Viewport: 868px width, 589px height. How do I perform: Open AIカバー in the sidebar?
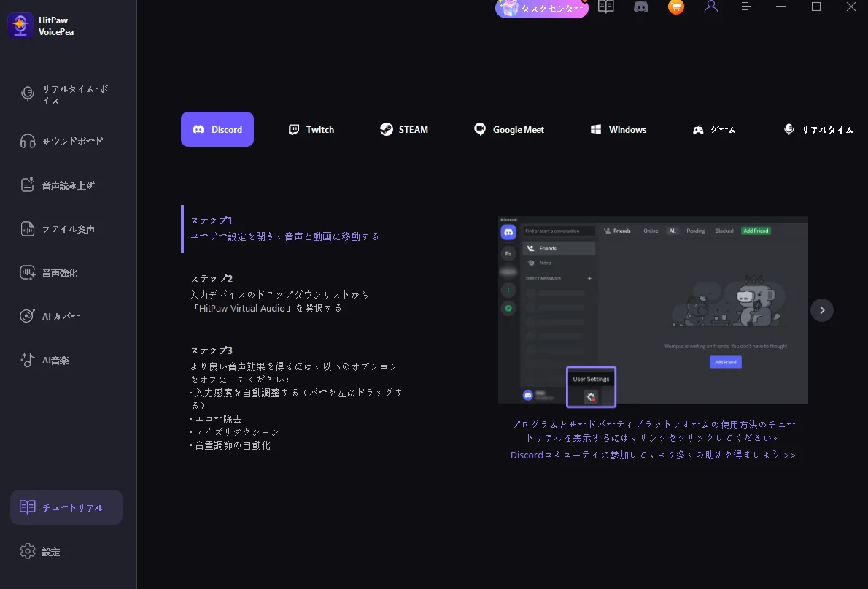point(66,316)
